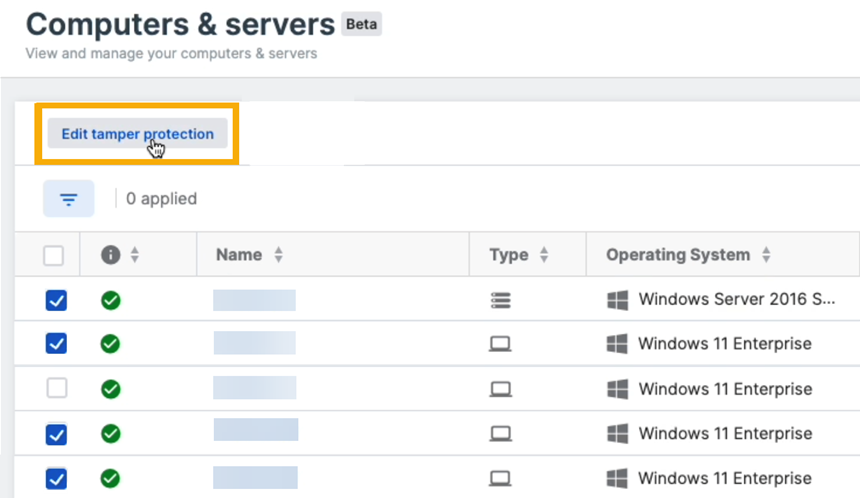Click green health status icon in third row
The height and width of the screenshot is (498, 860).
tap(111, 388)
